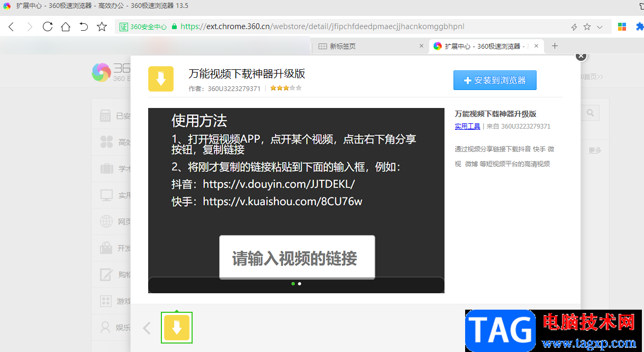Close the extension detail popup
The width and height of the screenshot is (644, 352).
coord(581,56)
